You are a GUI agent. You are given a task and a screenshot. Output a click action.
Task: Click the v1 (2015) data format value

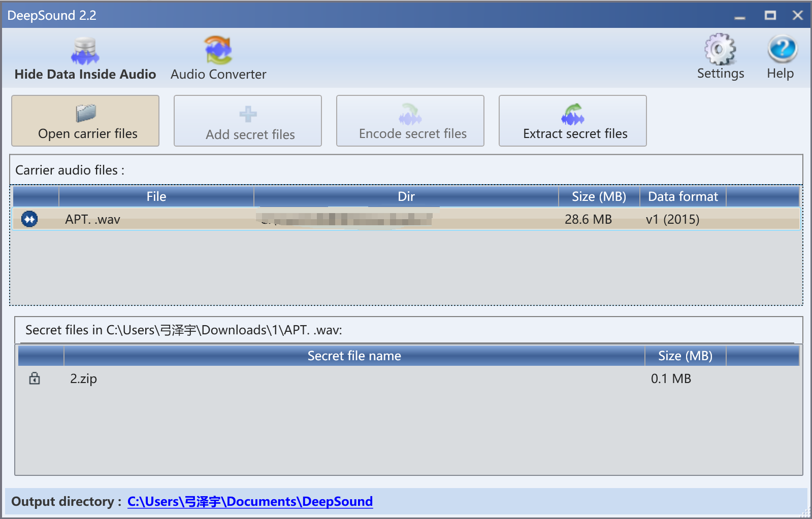[672, 219]
